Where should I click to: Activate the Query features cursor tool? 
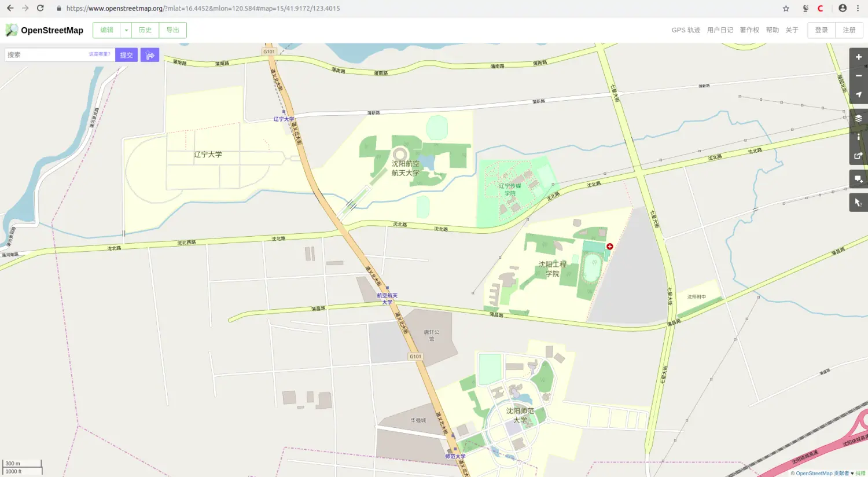coord(858,203)
